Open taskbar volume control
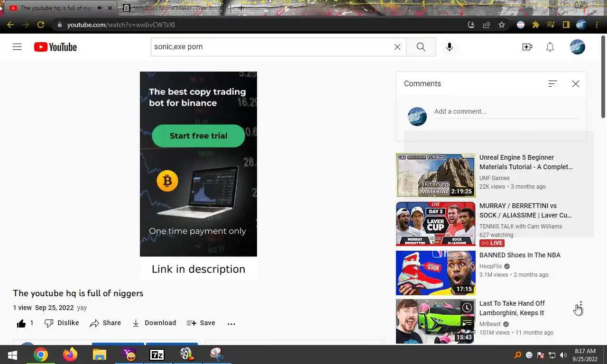The width and height of the screenshot is (607, 364). (x=563, y=355)
